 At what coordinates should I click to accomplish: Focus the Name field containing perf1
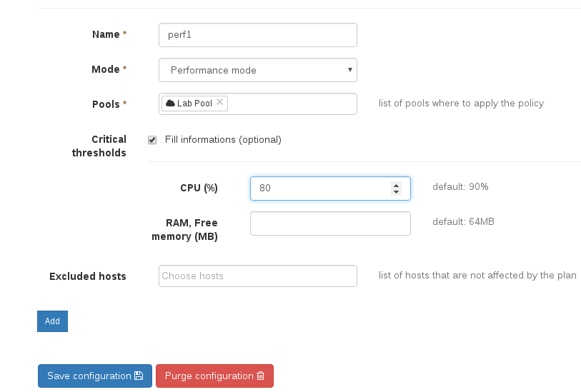257,34
